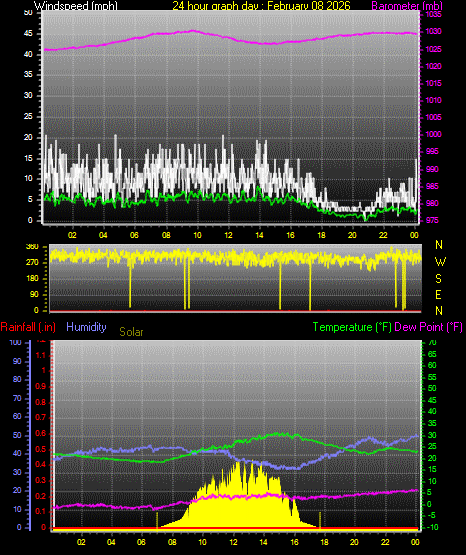Image resolution: width=466 pixels, height=555 pixels.
Task: Click the sunset marker line near 18 hour
Action: point(320,520)
